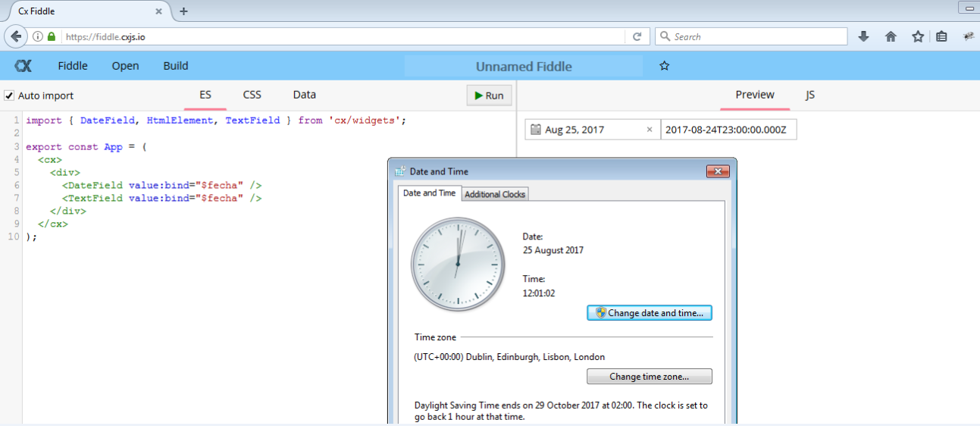Image resolution: width=980 pixels, height=426 pixels.
Task: Click the site information icon
Action: (37, 36)
